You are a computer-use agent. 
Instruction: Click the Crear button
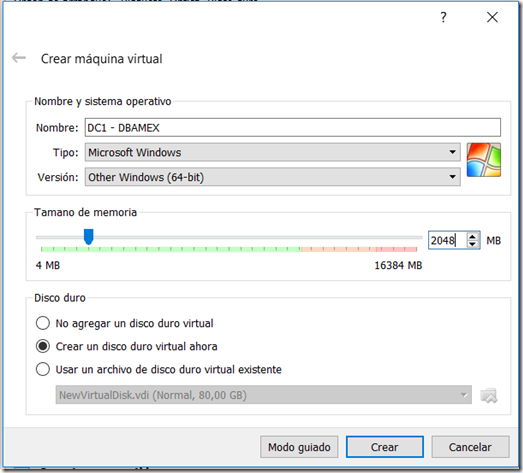[385, 447]
